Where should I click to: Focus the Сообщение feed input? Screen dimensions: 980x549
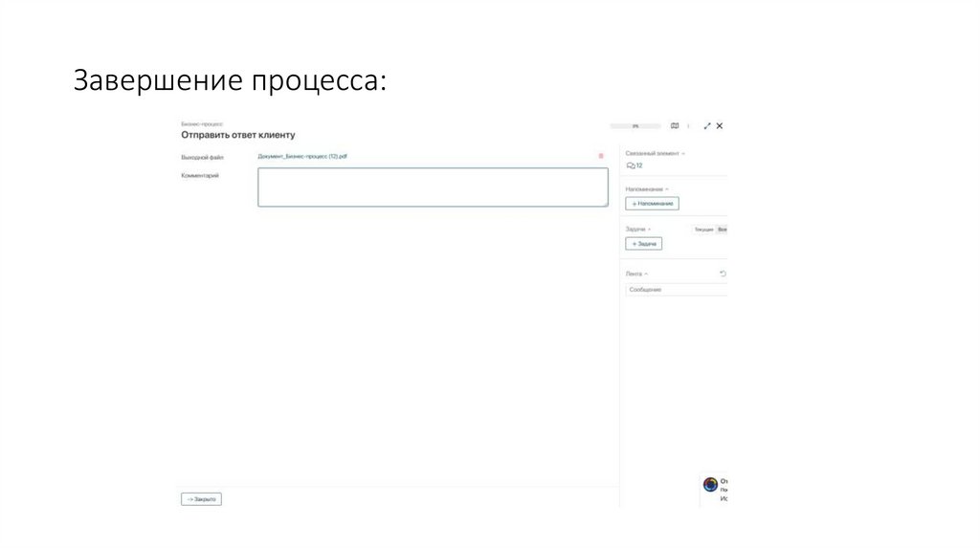[677, 289]
